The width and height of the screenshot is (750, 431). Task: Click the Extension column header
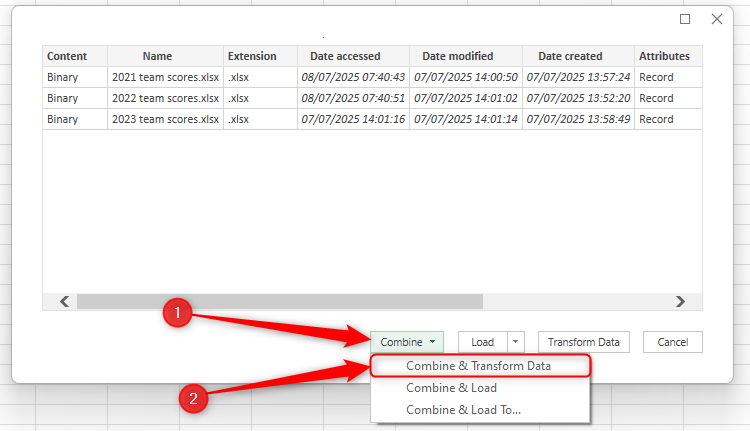click(x=252, y=56)
